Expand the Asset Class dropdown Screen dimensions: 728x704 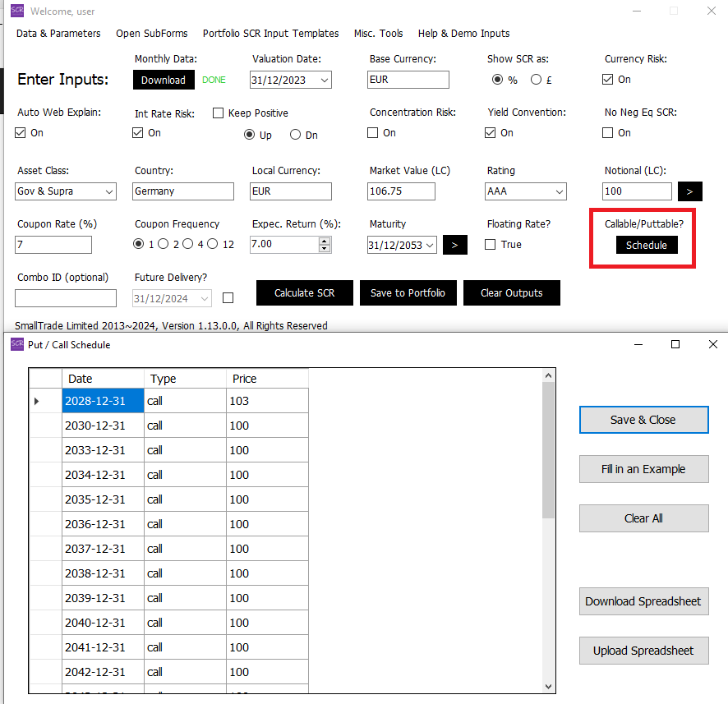[x=109, y=191]
